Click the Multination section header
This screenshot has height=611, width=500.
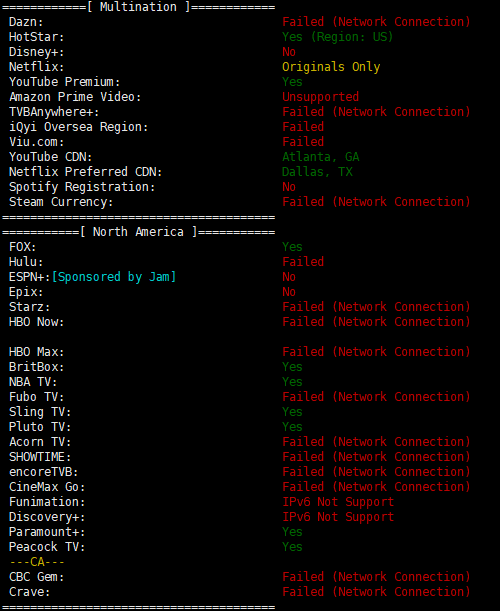pyautogui.click(x=138, y=7)
